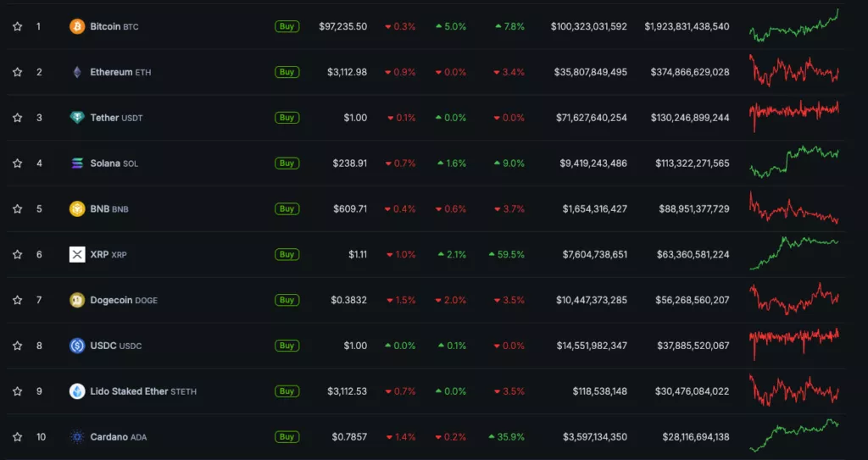The image size is (868, 460).
Task: Open USDC's red sparkline chart
Action: (793, 344)
